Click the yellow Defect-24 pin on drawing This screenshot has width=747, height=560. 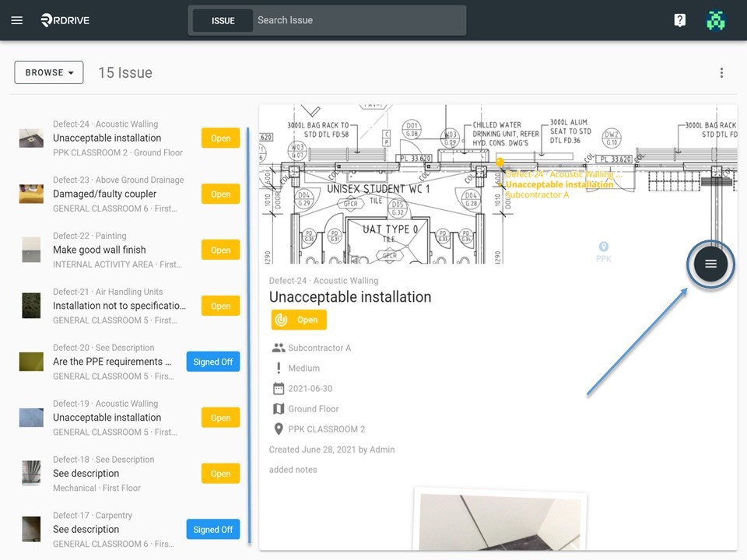pos(500,163)
